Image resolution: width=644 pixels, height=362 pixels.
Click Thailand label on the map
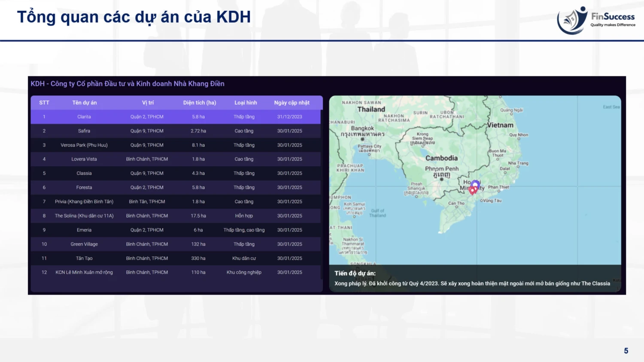(371, 109)
